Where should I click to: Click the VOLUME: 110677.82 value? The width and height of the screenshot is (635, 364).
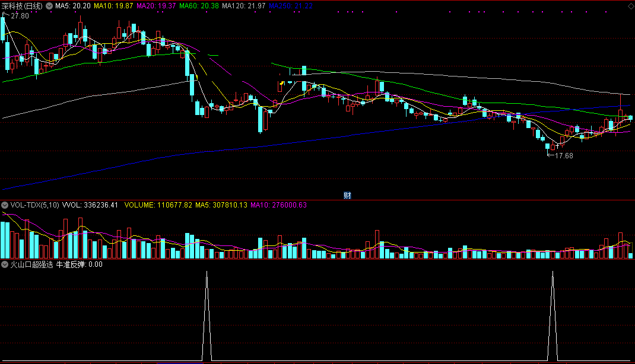pyautogui.click(x=158, y=205)
